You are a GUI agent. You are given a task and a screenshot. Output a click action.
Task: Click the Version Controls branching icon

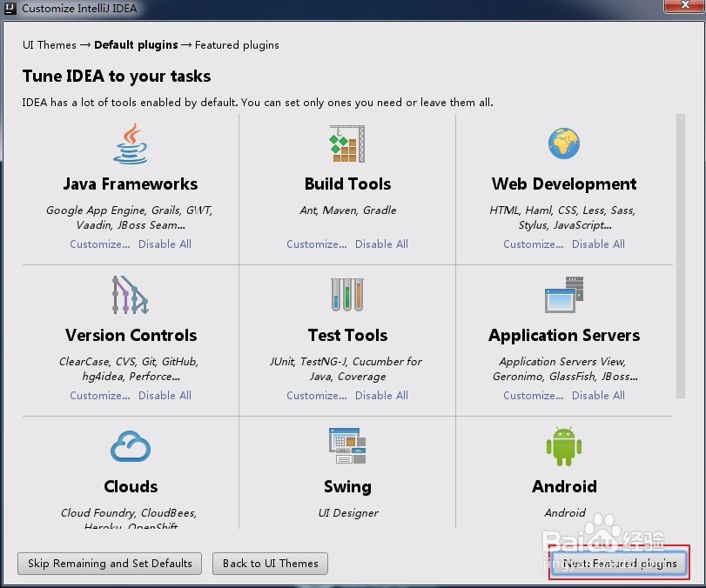click(130, 295)
